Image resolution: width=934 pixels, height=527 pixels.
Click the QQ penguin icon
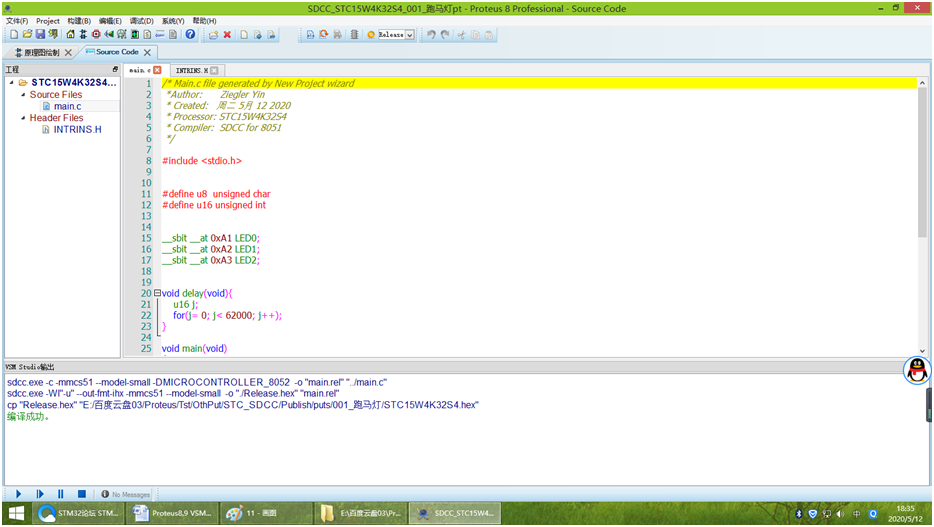tap(917, 371)
